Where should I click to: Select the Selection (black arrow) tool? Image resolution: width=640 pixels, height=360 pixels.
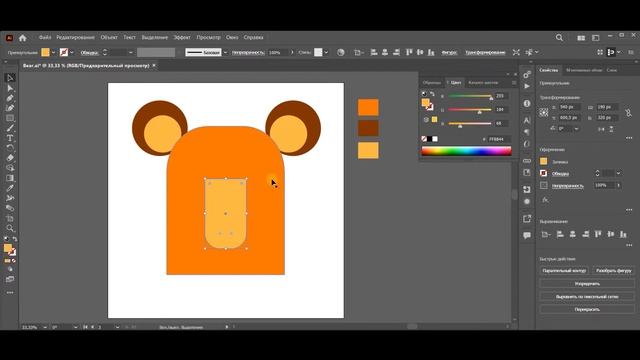[x=10, y=78]
